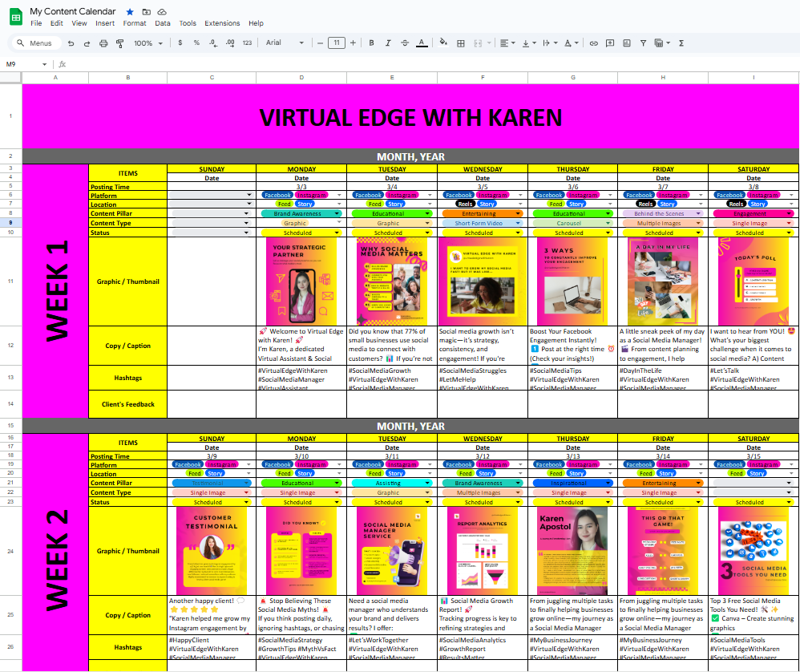This screenshot has height=672, width=800.
Task: Click the insert comment icon
Action: (610, 43)
